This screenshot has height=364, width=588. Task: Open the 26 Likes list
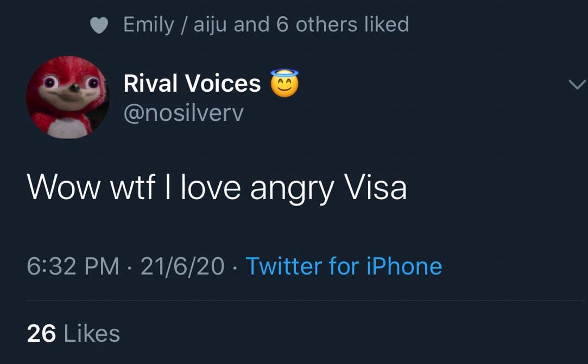click(73, 333)
